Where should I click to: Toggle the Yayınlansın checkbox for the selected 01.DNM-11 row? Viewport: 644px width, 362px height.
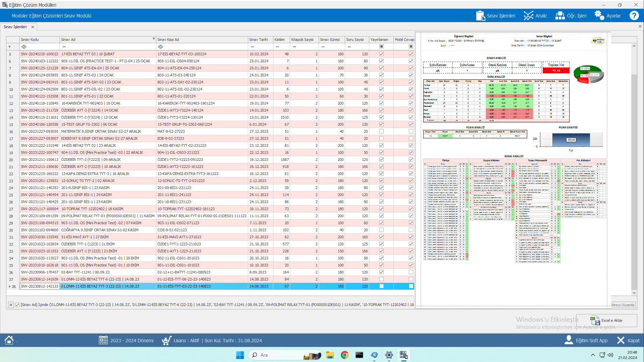click(381, 286)
